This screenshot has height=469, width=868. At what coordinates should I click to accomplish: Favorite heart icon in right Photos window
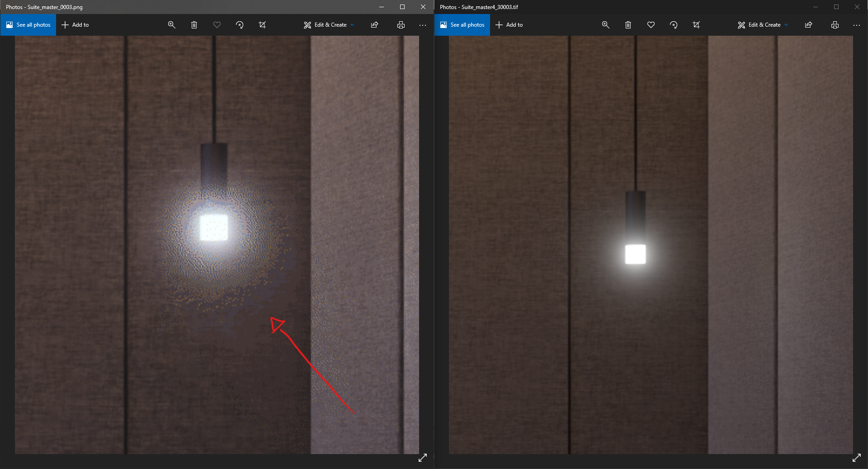point(651,25)
